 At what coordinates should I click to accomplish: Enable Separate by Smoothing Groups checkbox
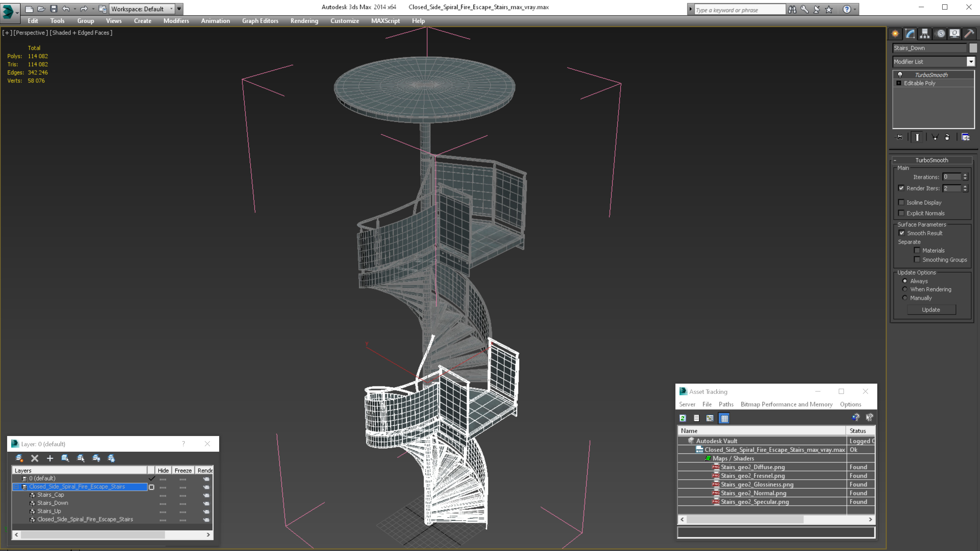tap(917, 260)
